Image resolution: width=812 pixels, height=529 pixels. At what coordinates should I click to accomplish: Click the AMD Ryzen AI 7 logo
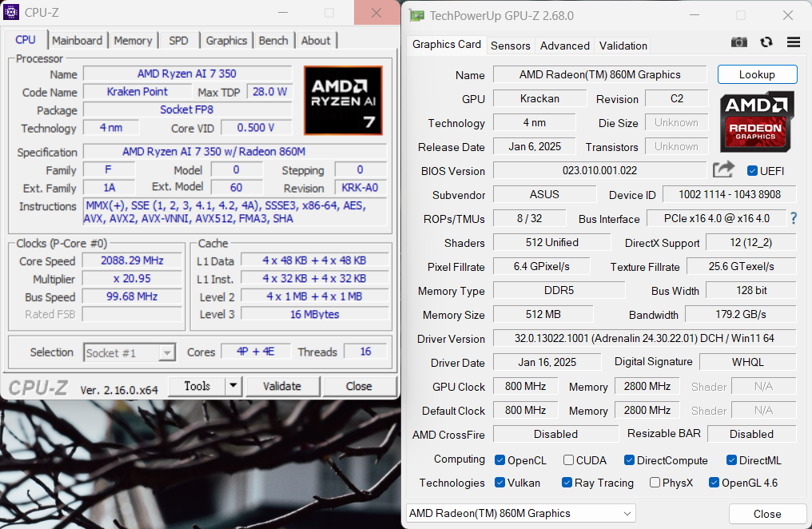343,101
